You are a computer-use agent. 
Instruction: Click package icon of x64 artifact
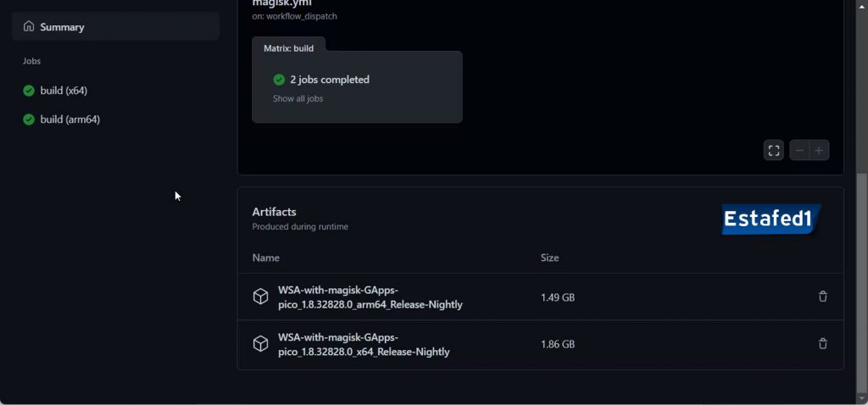261,343
